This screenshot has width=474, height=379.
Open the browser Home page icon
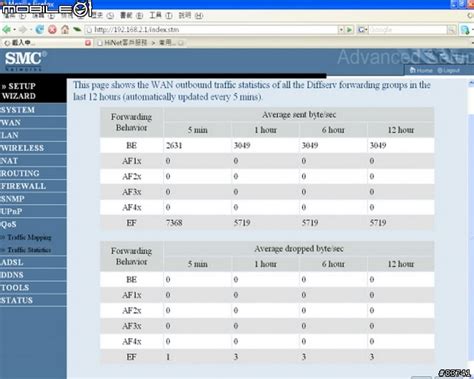point(65,30)
